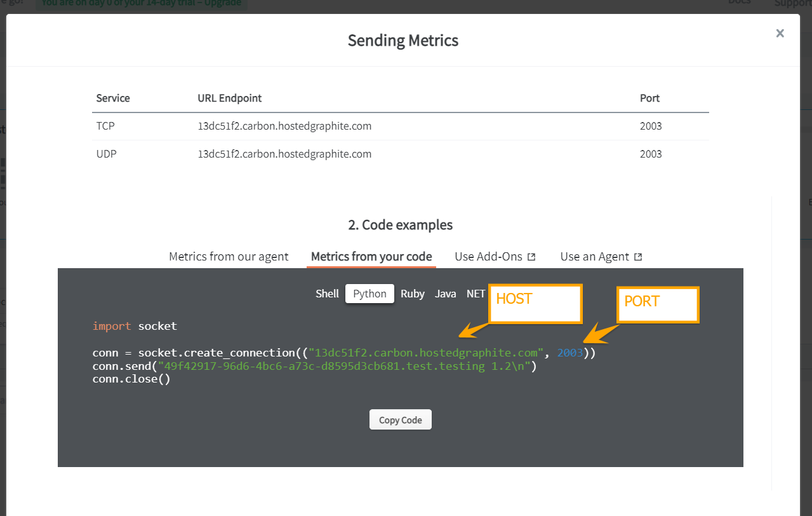Click the conn.close() code line
812x516 pixels.
131,379
